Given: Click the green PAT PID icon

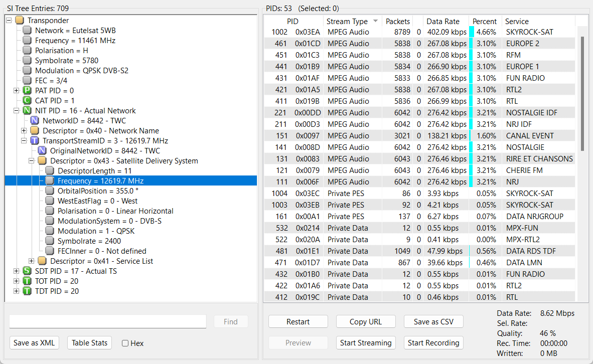Looking at the screenshot, I should pyautogui.click(x=27, y=91).
